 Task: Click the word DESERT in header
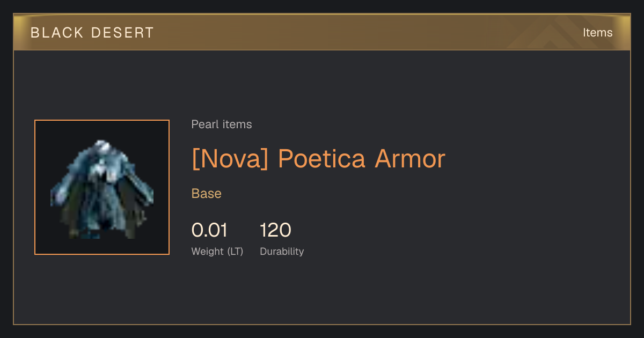123,33
